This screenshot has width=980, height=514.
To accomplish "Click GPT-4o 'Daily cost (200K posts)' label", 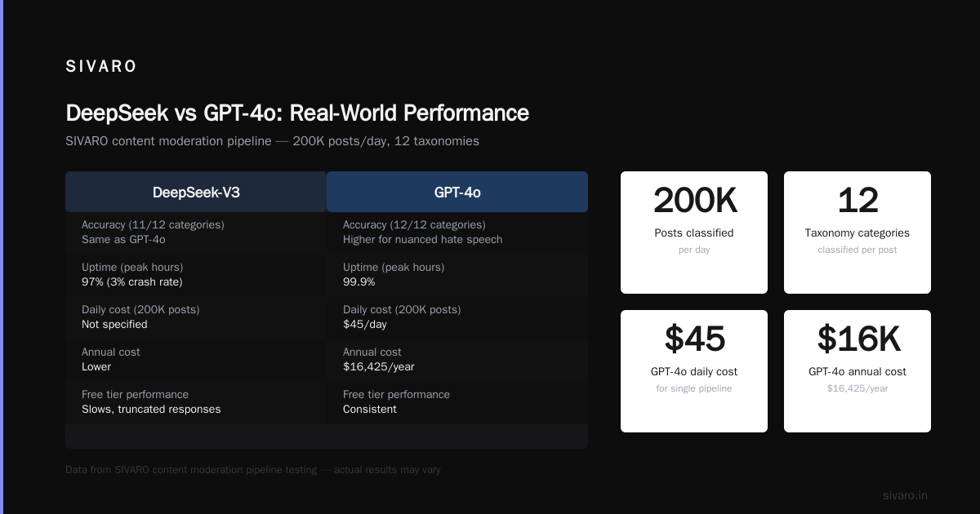I will 402,309.
